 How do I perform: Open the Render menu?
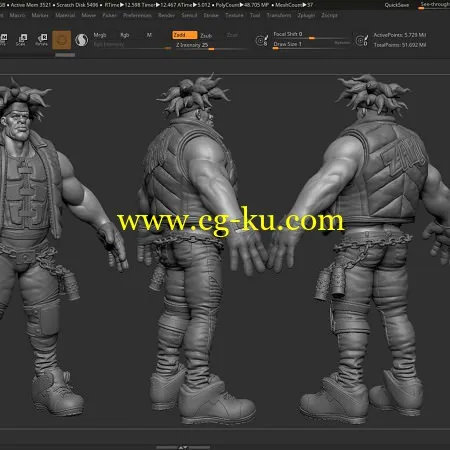point(166,15)
